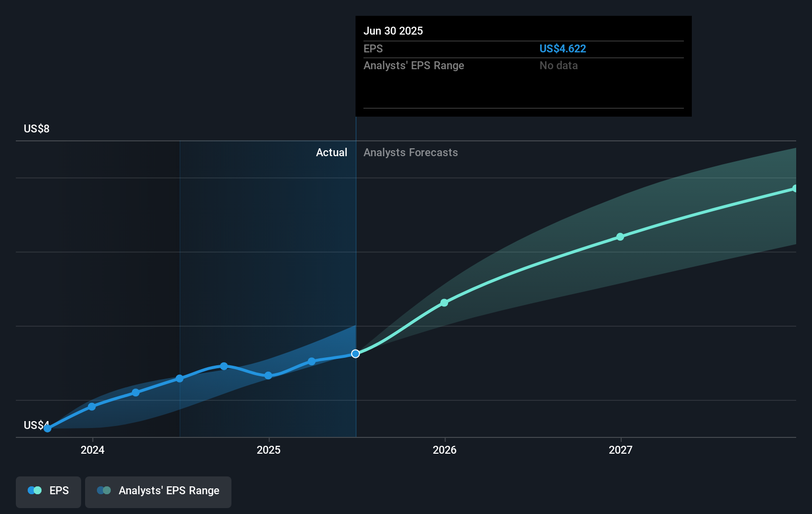
Task: Click the Analysts' EPS Range legend dots
Action: [104, 491]
